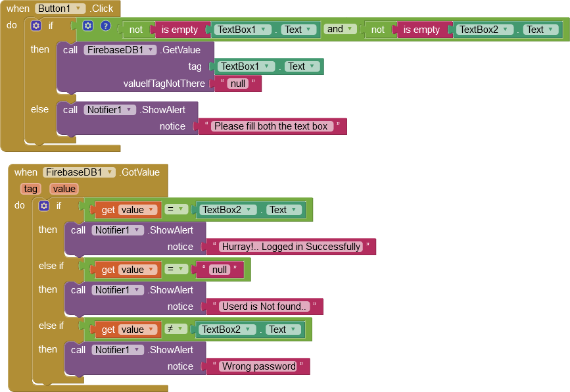Select the first 'is empty' block for TextBox1
The height and width of the screenshot is (392, 570).
179,30
